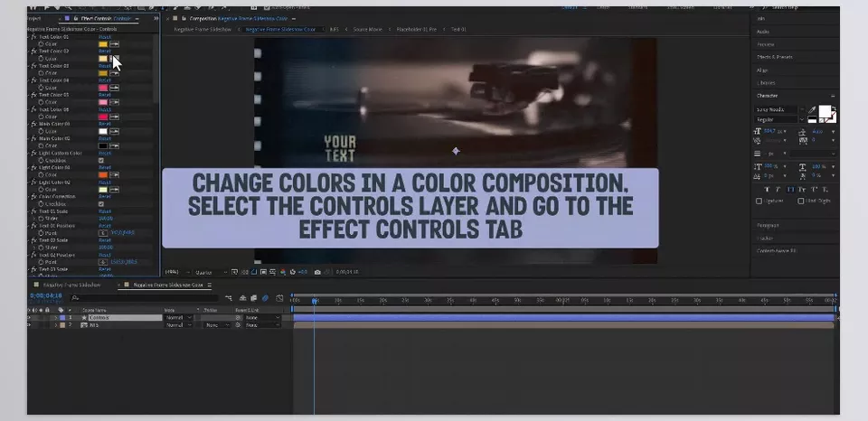Click the Superscript button in the Character panel

point(815,189)
